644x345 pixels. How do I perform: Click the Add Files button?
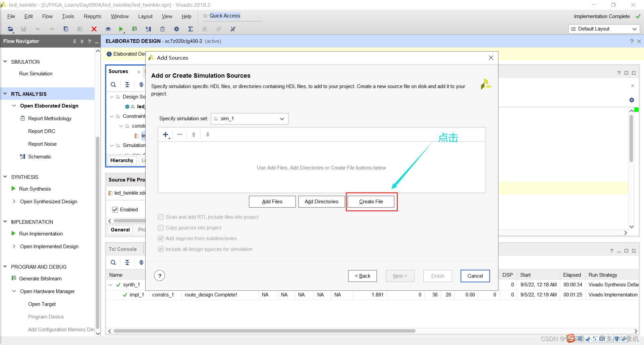pyautogui.click(x=272, y=202)
